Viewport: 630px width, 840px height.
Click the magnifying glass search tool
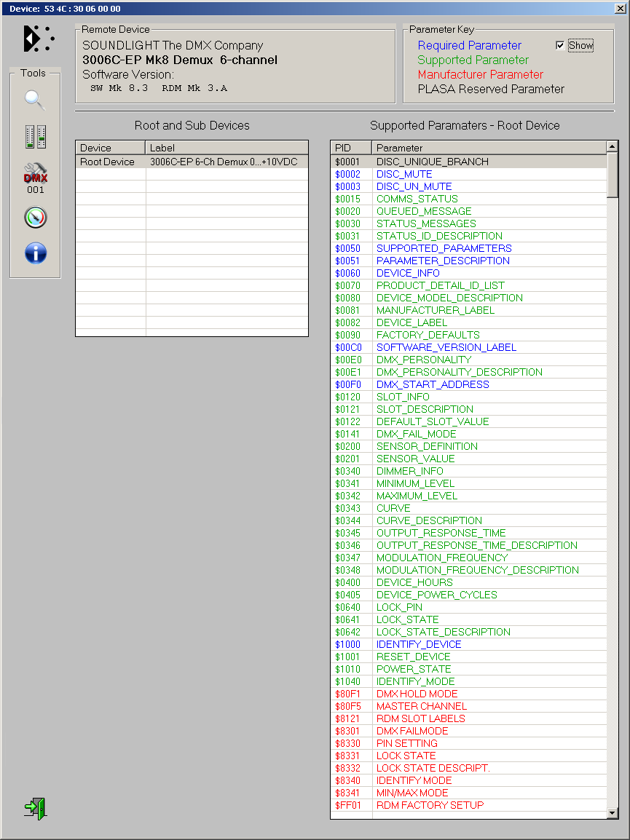[35, 100]
